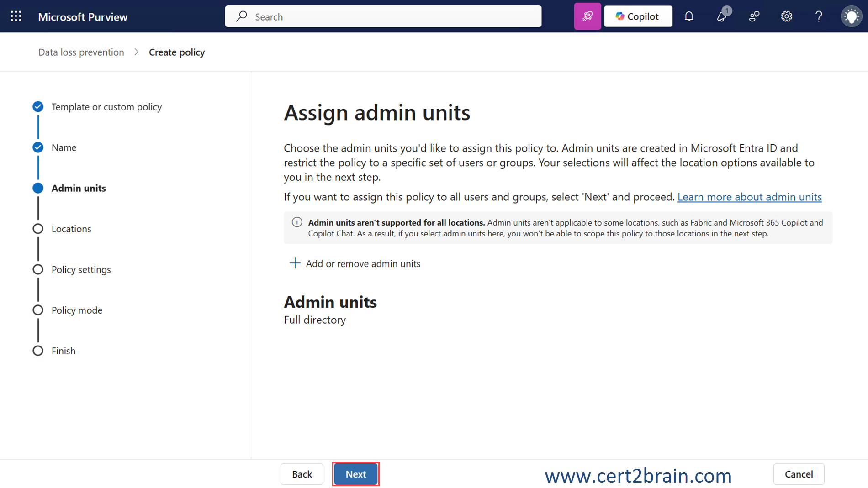868x488 pixels.
Task: Open alerts bell with badge 1
Action: (721, 16)
